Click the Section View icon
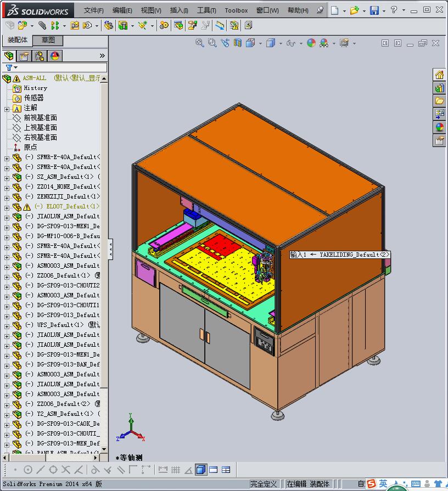The width and height of the screenshot is (448, 491). pyautogui.click(x=238, y=43)
